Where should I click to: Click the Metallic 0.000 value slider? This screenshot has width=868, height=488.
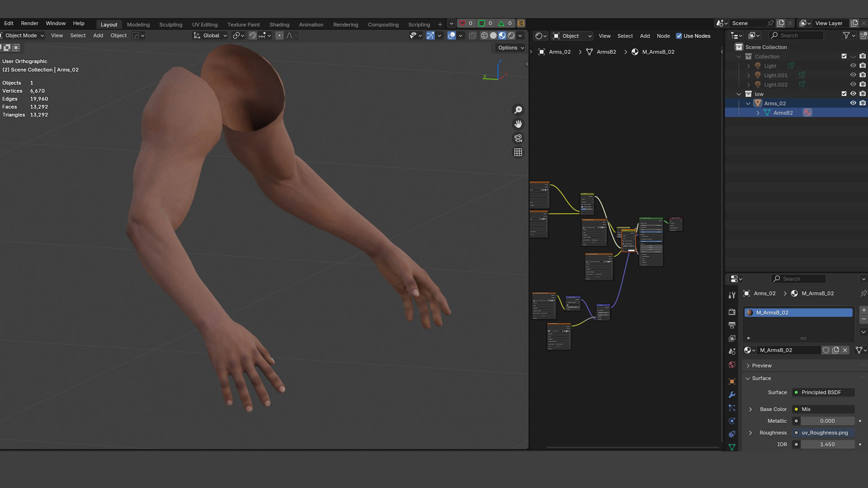tap(827, 421)
